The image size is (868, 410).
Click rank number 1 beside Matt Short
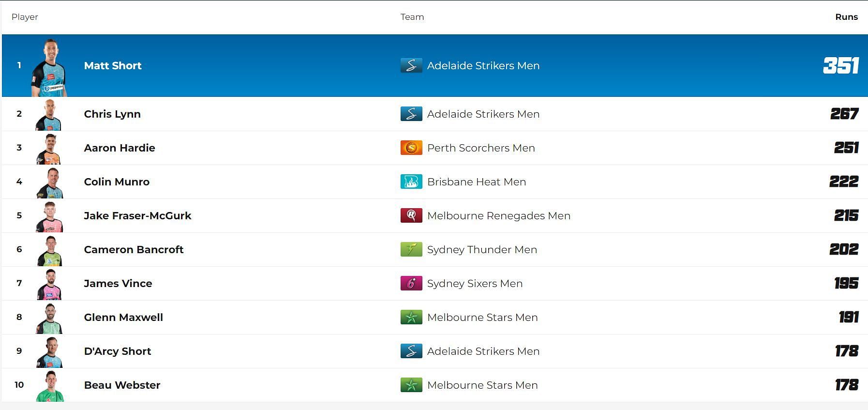tap(19, 65)
